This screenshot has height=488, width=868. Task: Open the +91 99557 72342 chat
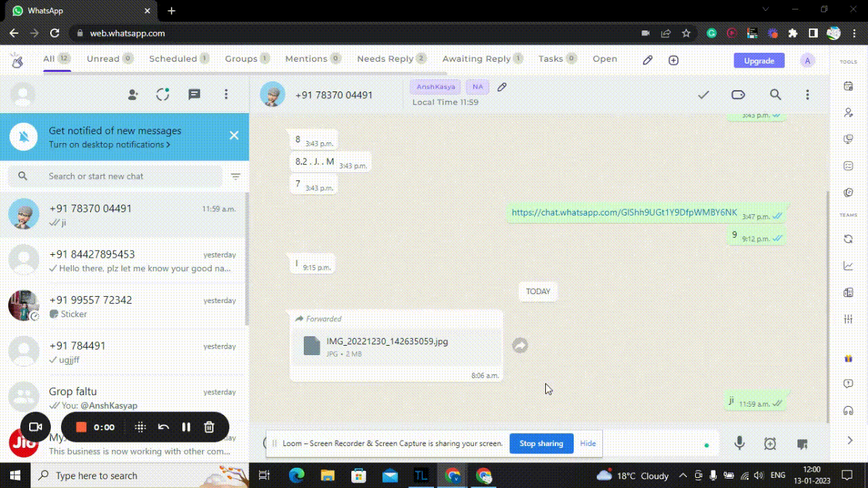pos(124,306)
